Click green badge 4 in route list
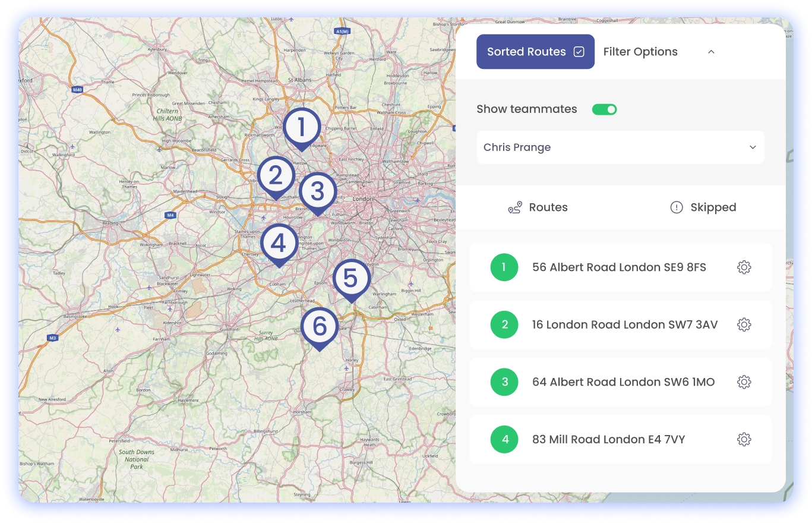The image size is (812, 523). (x=504, y=440)
